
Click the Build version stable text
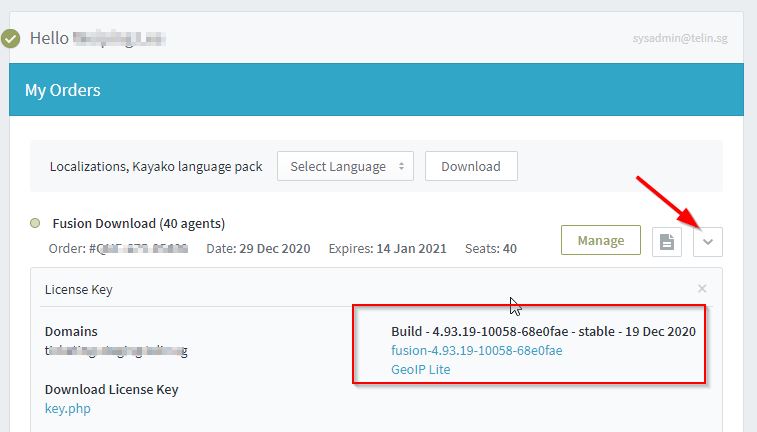(543, 331)
